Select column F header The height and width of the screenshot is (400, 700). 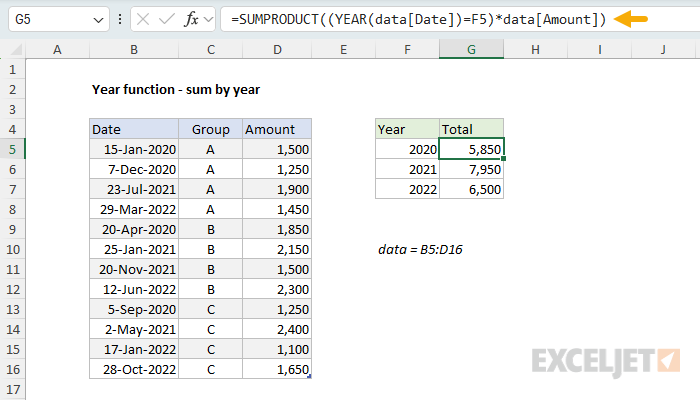click(407, 49)
